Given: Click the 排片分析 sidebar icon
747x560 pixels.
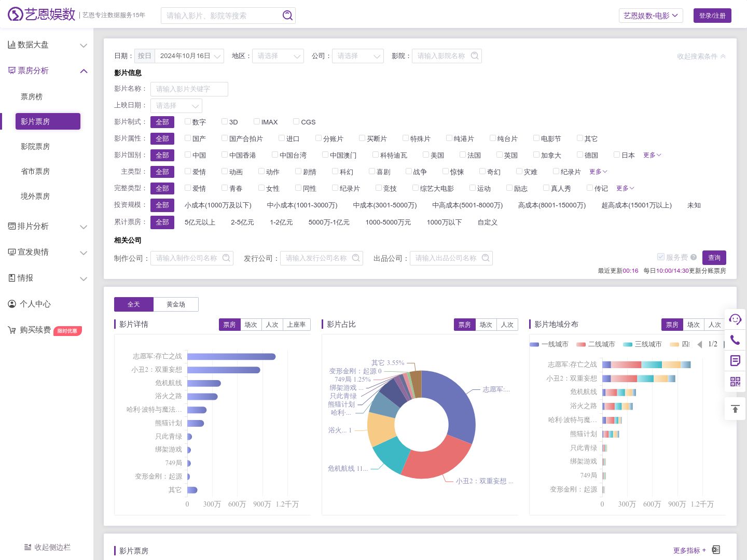Looking at the screenshot, I should click(11, 226).
